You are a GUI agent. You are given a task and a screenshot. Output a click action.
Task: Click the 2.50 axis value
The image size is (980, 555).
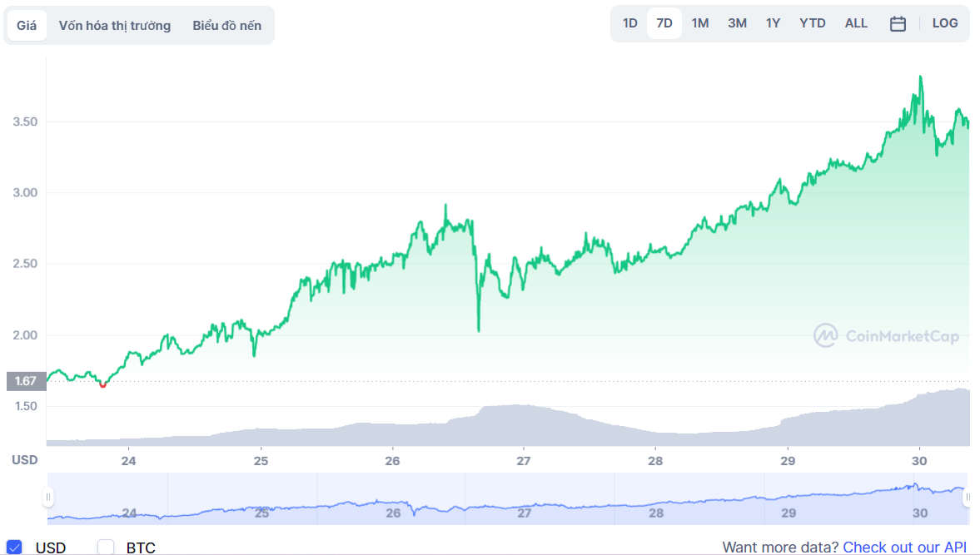25,264
